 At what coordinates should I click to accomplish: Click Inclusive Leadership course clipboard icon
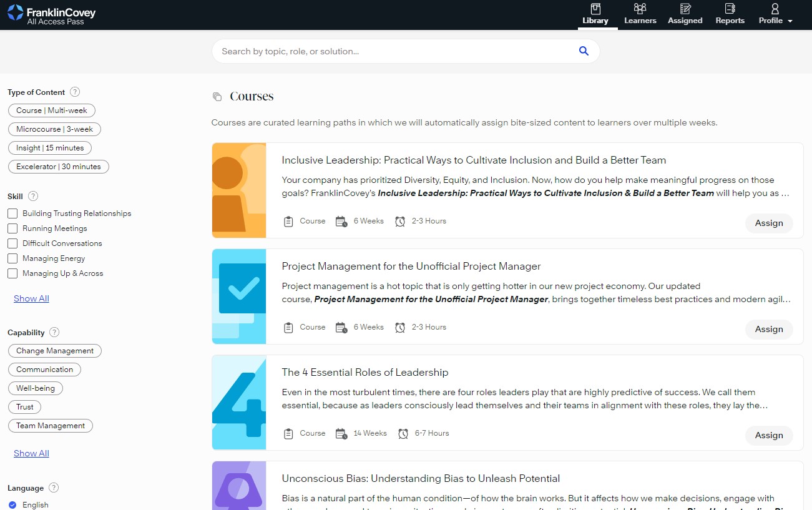[288, 221]
